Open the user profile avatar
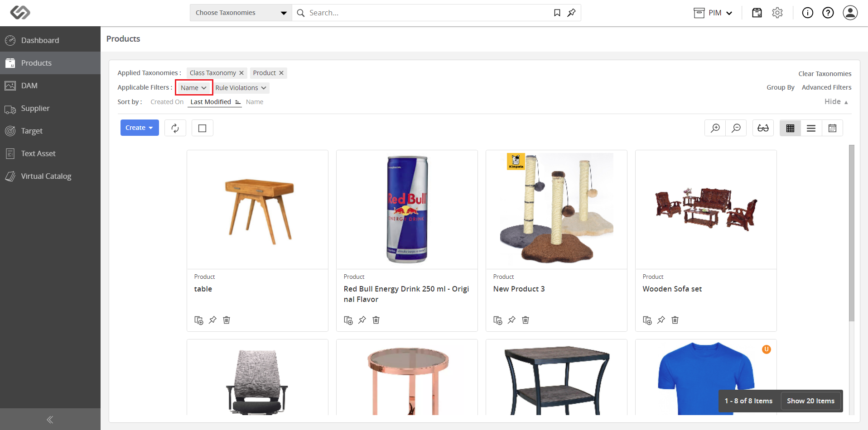 pyautogui.click(x=850, y=13)
